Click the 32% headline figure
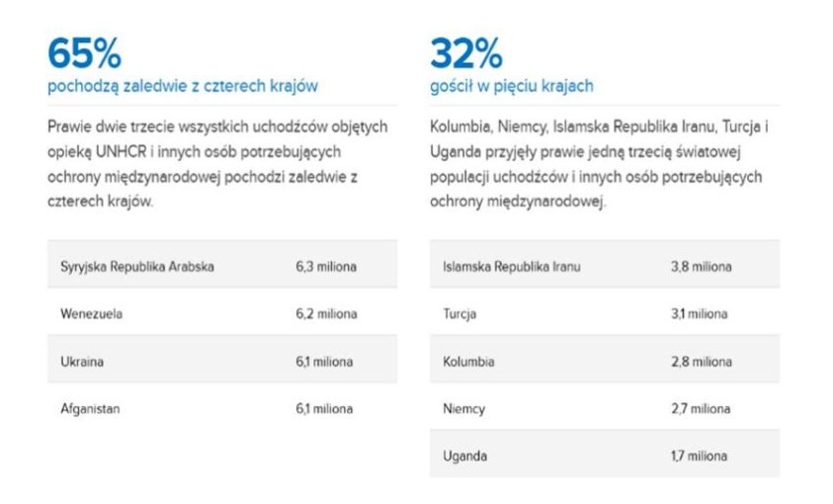The image size is (833, 504). click(x=465, y=53)
